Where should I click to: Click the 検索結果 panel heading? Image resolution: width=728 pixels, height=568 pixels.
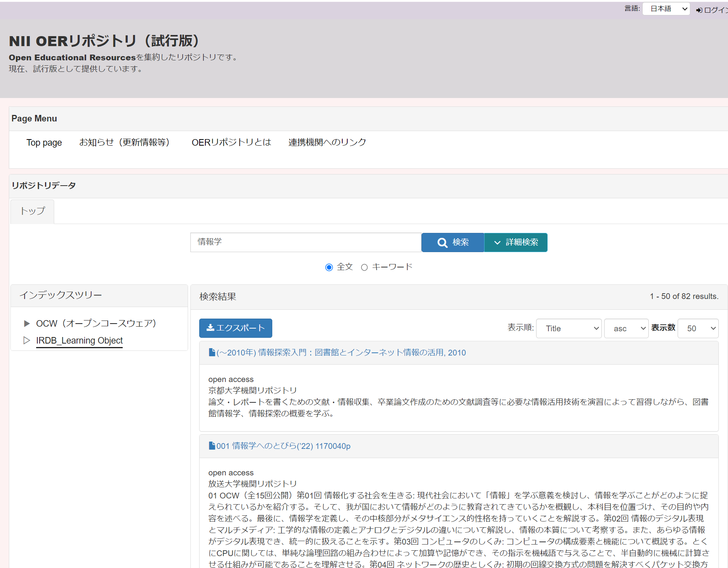pos(218,297)
